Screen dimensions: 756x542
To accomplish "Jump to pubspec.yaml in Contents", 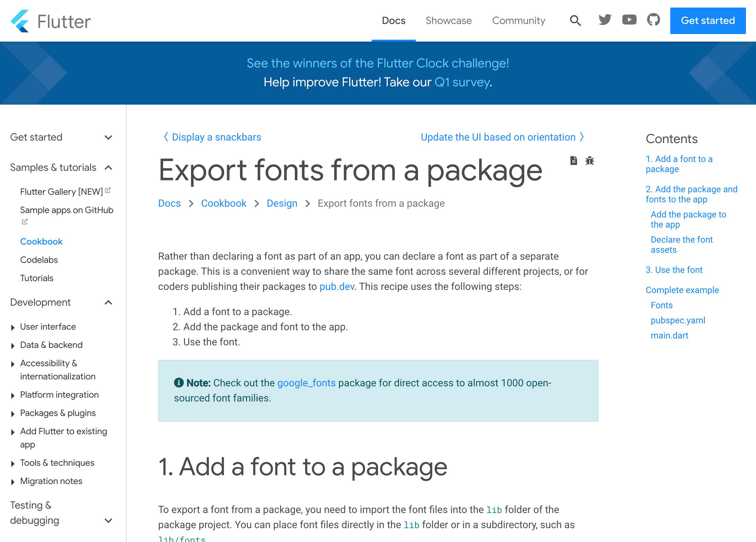I will pyautogui.click(x=678, y=320).
